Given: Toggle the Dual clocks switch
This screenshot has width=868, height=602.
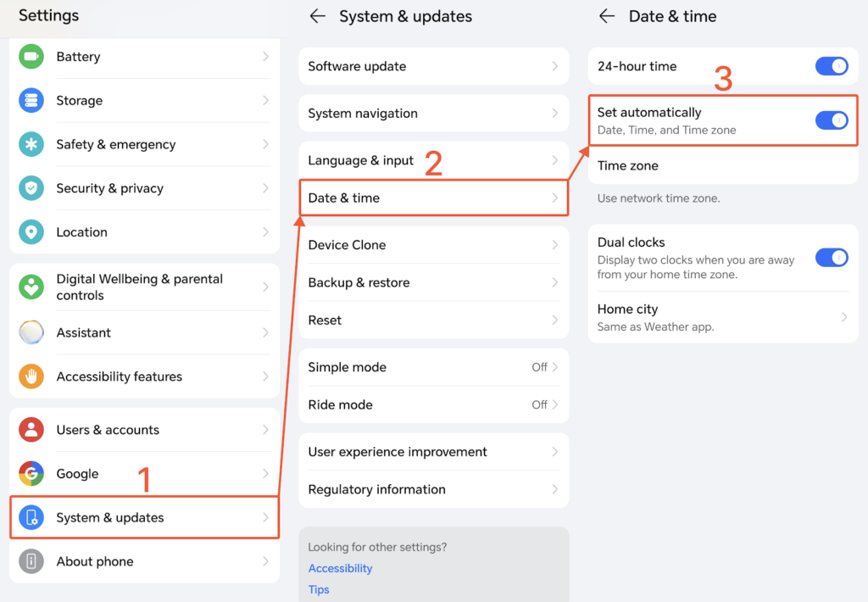Looking at the screenshot, I should point(831,258).
